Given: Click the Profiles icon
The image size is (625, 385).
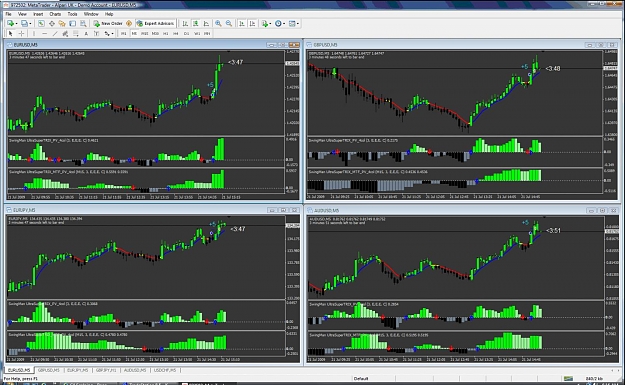Looking at the screenshot, I should [x=24, y=24].
